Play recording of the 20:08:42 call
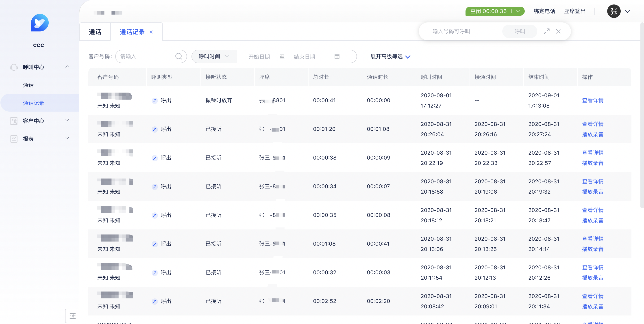The height and width of the screenshot is (324, 644). coord(592,307)
